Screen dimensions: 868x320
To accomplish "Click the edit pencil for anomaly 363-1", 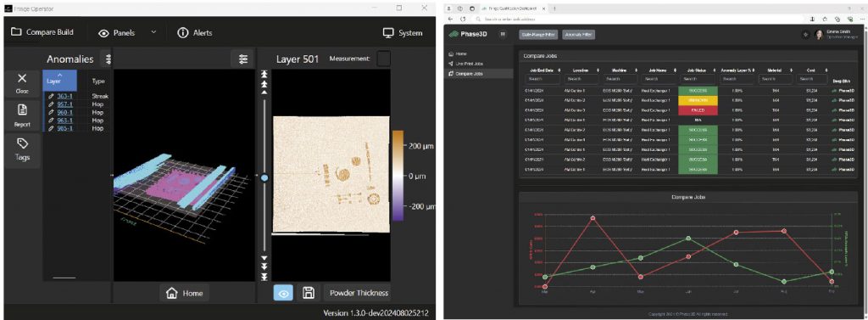I will pos(51,96).
